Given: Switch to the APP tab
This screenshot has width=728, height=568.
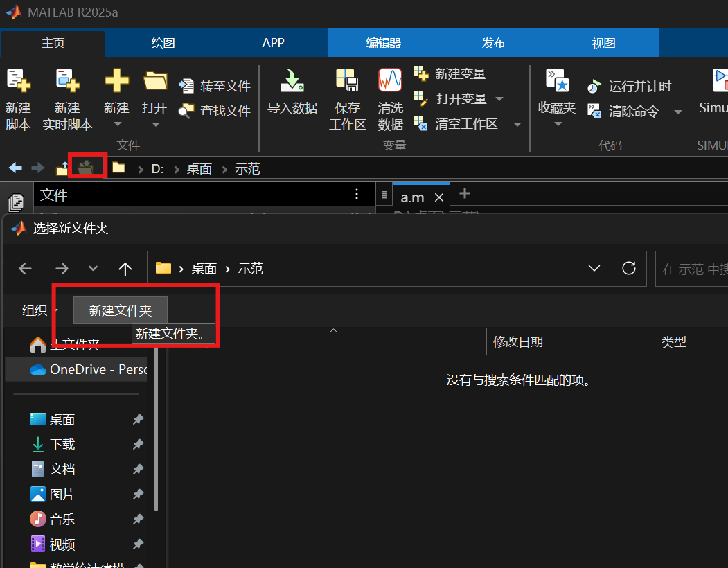Looking at the screenshot, I should (x=273, y=43).
